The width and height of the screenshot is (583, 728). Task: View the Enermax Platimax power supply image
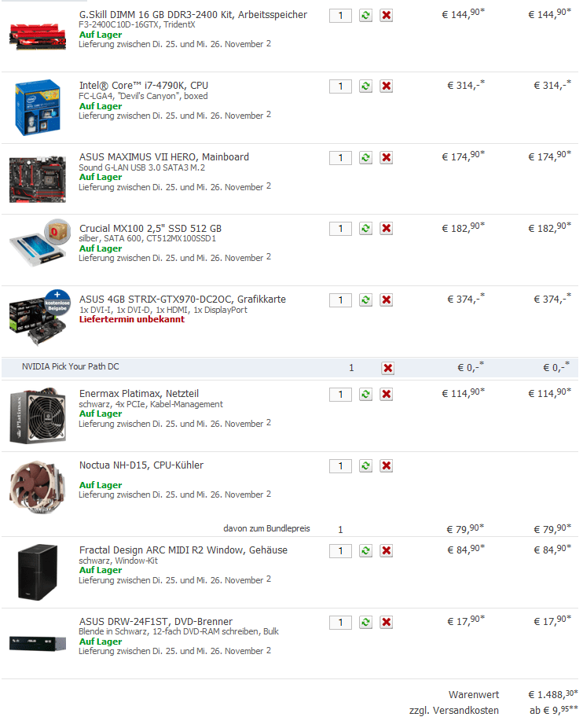tap(38, 416)
